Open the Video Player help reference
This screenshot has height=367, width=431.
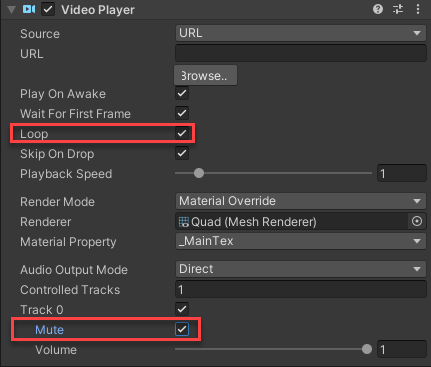tap(378, 9)
